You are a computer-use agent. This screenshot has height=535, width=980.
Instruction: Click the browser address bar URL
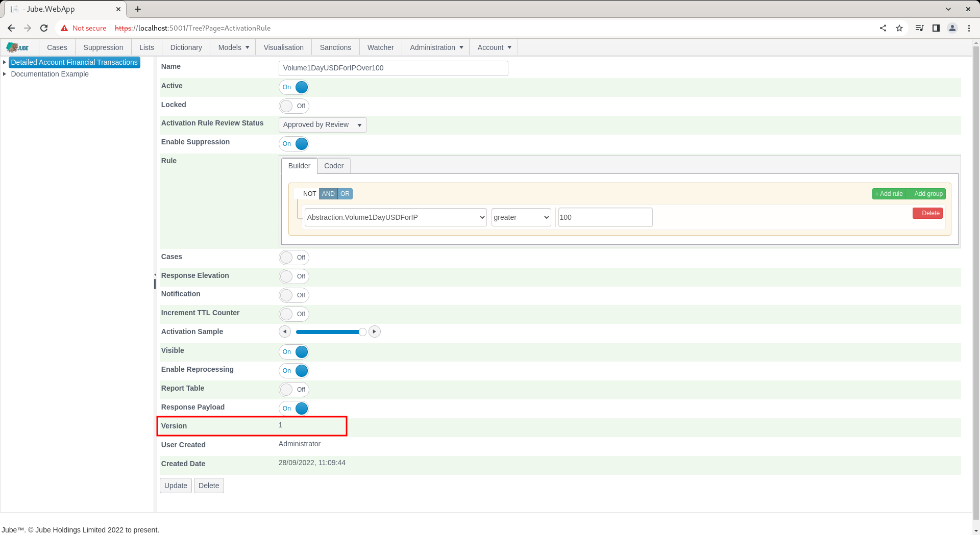tap(193, 28)
